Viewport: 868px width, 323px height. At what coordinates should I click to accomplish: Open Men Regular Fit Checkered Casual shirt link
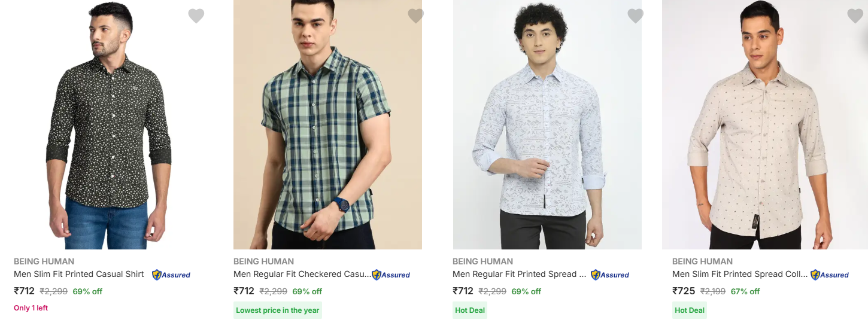click(302, 274)
